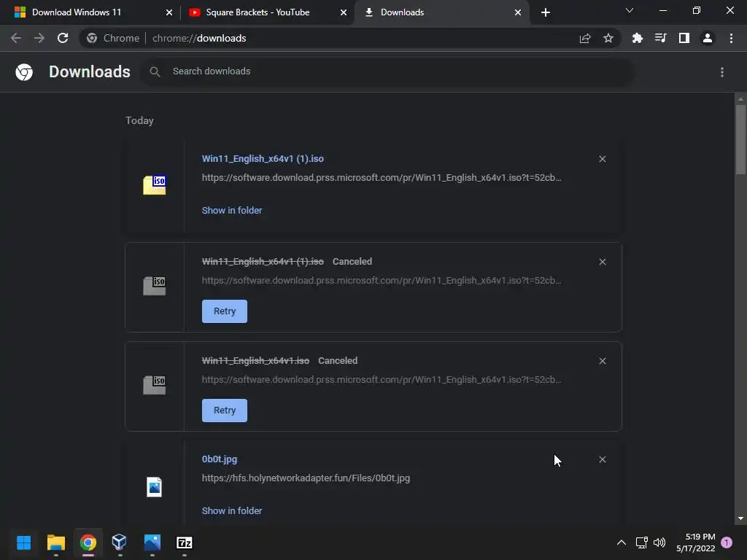Viewport: 747px width, 560px height.
Task: Open the Photos app taskbar icon
Action: (152, 542)
